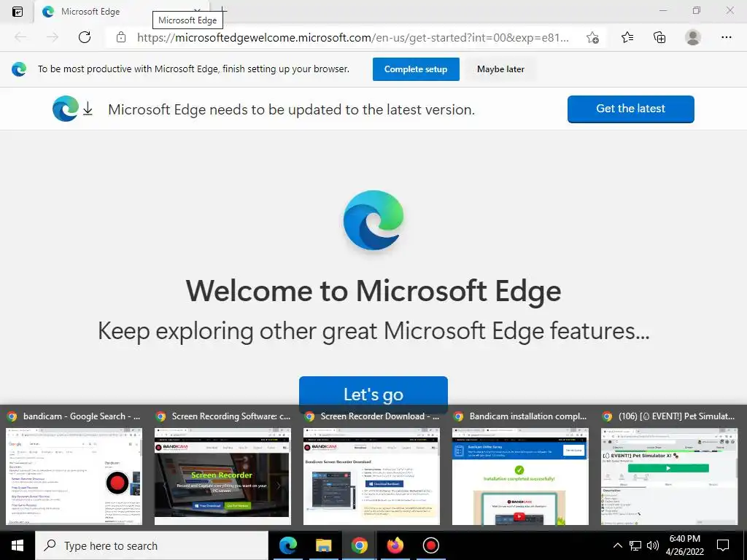
Task: Show hidden system tray icons
Action: pyautogui.click(x=617, y=545)
